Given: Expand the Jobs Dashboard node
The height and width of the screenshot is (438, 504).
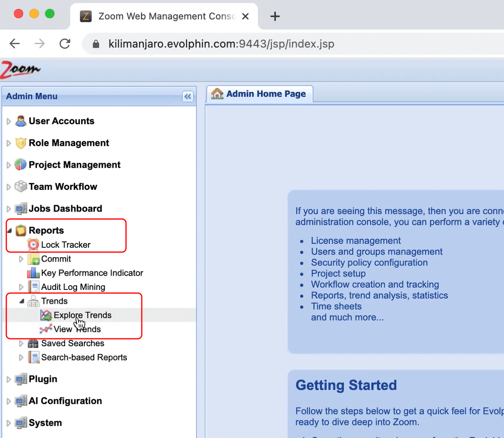Looking at the screenshot, I should pyautogui.click(x=9, y=209).
